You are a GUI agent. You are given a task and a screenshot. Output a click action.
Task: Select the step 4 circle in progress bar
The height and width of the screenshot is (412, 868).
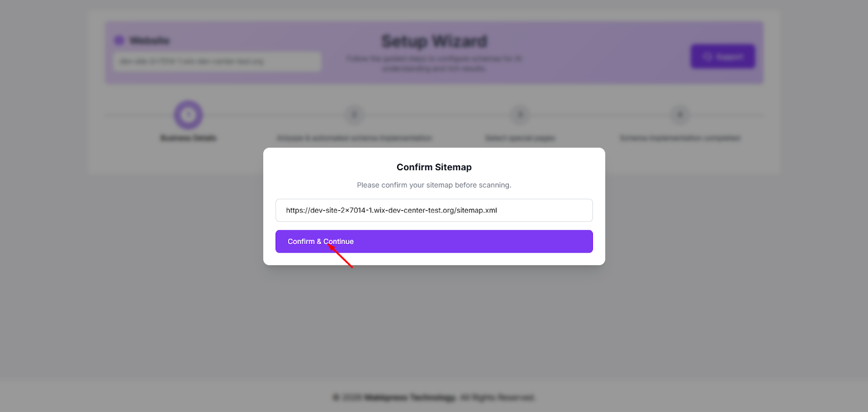click(x=680, y=115)
